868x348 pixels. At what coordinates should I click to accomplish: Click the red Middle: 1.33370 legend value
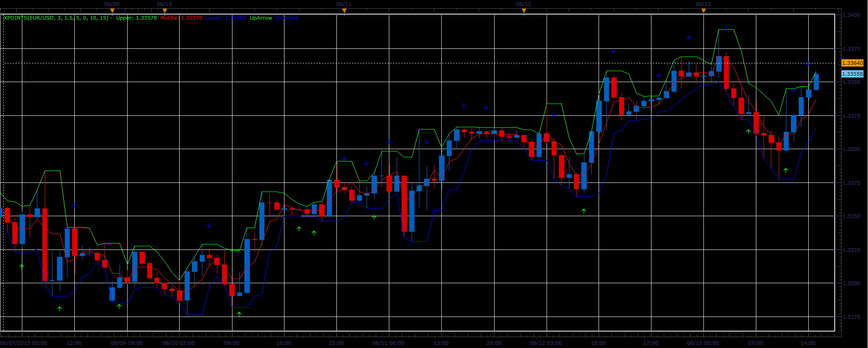pos(181,18)
